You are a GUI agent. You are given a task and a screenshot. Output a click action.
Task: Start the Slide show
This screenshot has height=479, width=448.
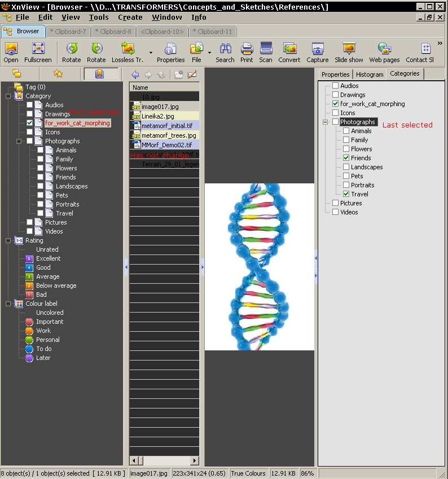coord(349,52)
